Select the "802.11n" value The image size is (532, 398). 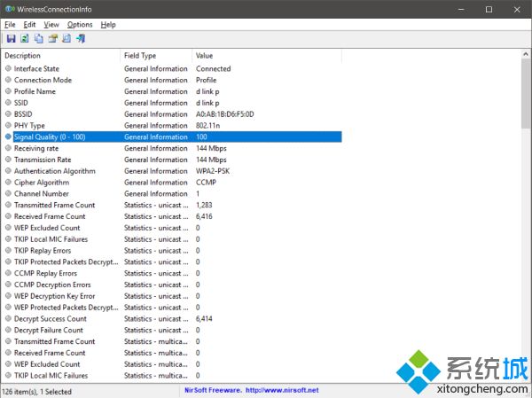tap(207, 125)
